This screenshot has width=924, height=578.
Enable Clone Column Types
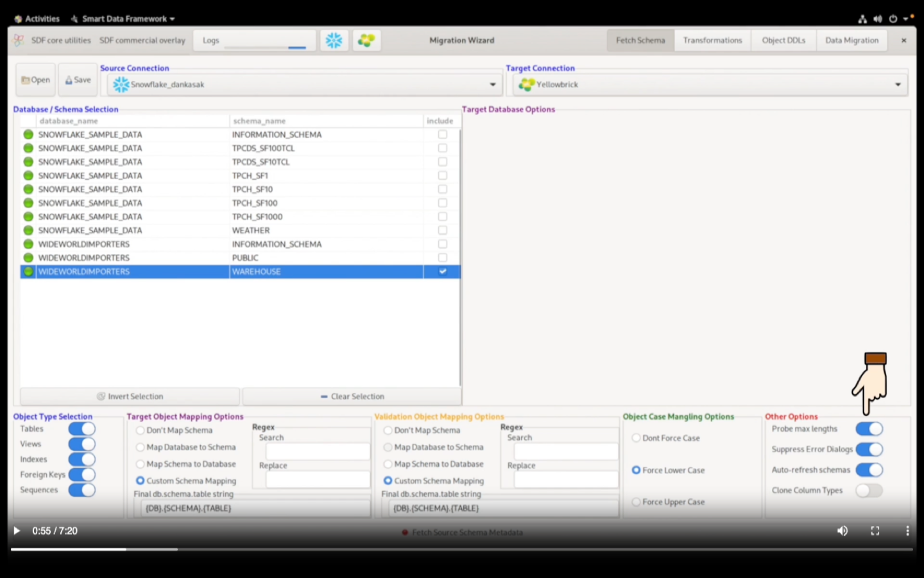(869, 490)
